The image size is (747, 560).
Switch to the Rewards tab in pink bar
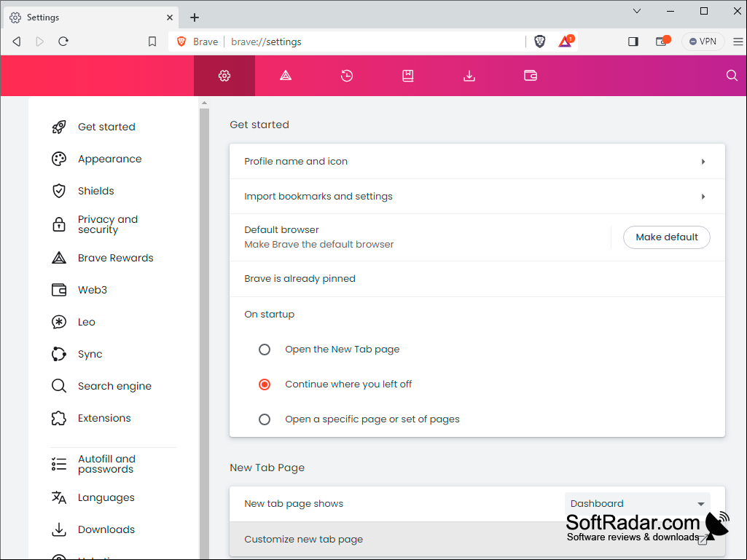[x=286, y=76]
